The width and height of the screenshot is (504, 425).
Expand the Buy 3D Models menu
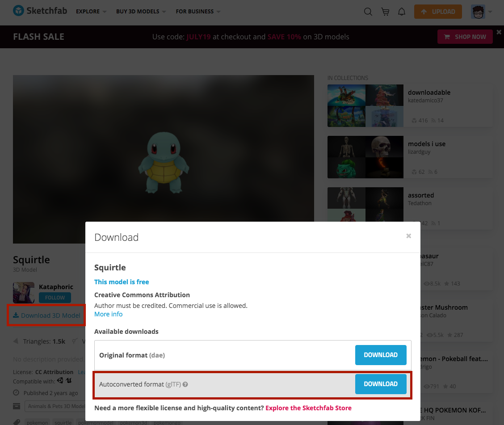point(141,12)
